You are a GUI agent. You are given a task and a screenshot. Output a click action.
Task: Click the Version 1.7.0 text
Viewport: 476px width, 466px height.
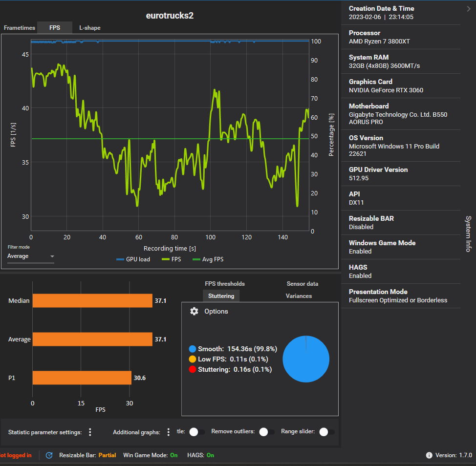click(x=454, y=455)
